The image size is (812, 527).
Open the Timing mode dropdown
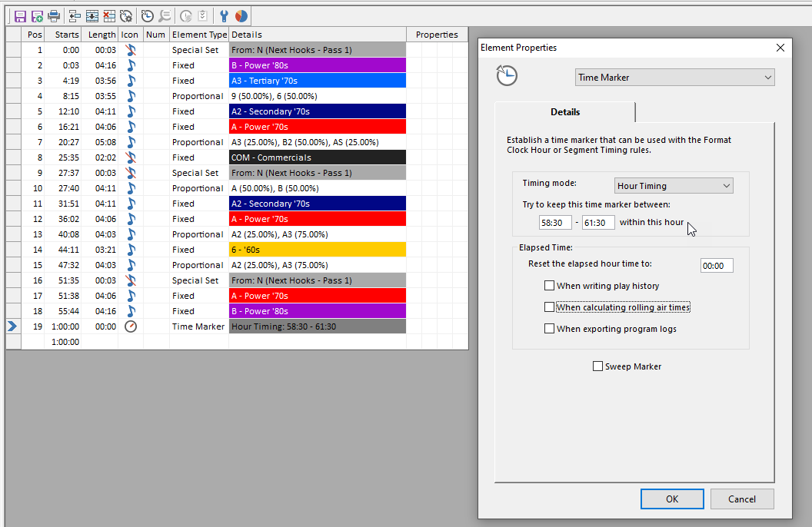pyautogui.click(x=674, y=186)
